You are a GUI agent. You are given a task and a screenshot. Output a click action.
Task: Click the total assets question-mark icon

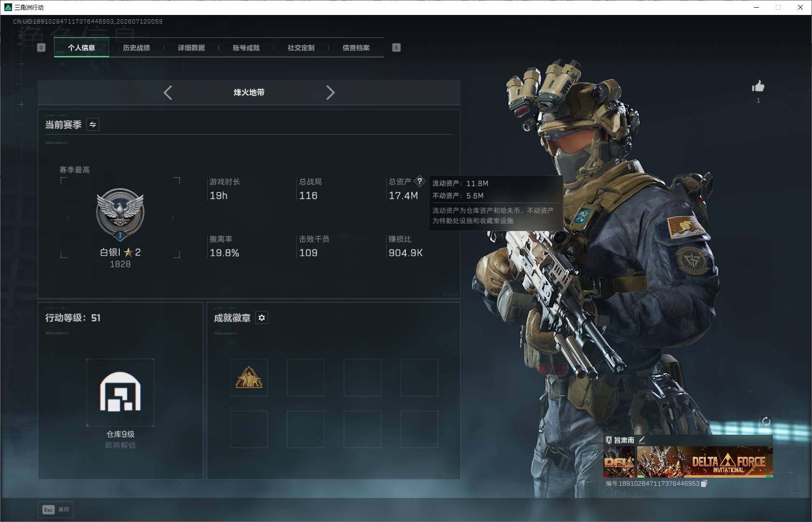pyautogui.click(x=420, y=181)
